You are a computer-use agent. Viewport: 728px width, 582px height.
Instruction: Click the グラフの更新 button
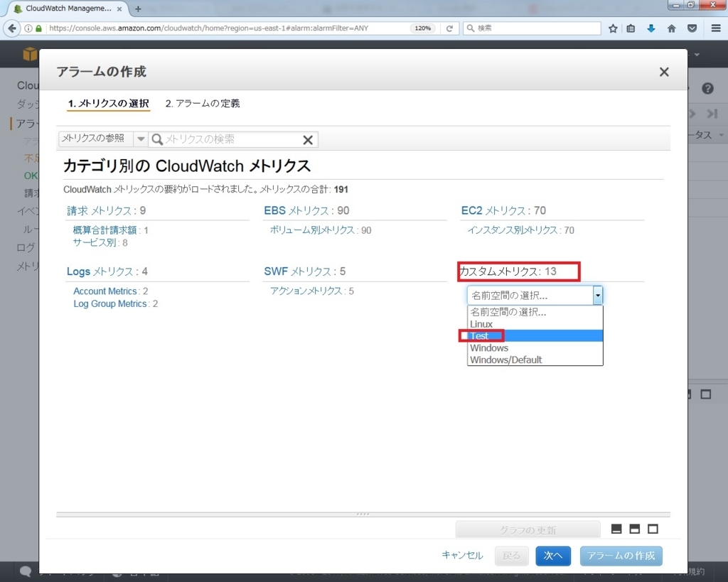[x=528, y=529]
